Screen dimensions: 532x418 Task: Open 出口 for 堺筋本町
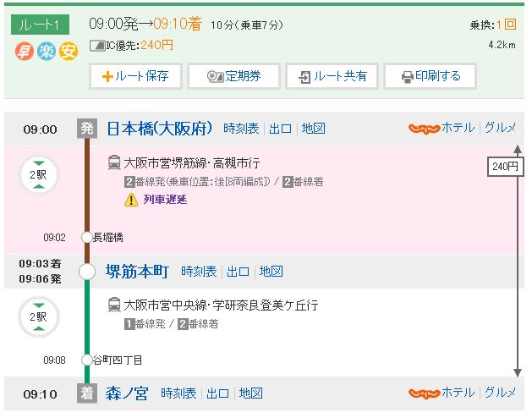238,272
